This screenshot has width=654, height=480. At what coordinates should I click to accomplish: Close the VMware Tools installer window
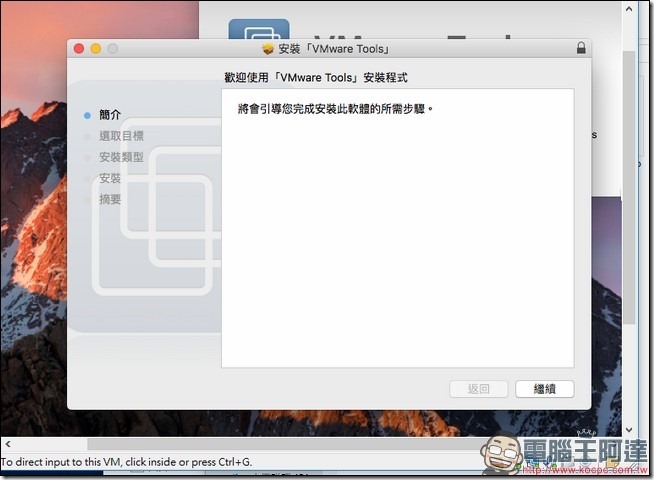[x=79, y=49]
